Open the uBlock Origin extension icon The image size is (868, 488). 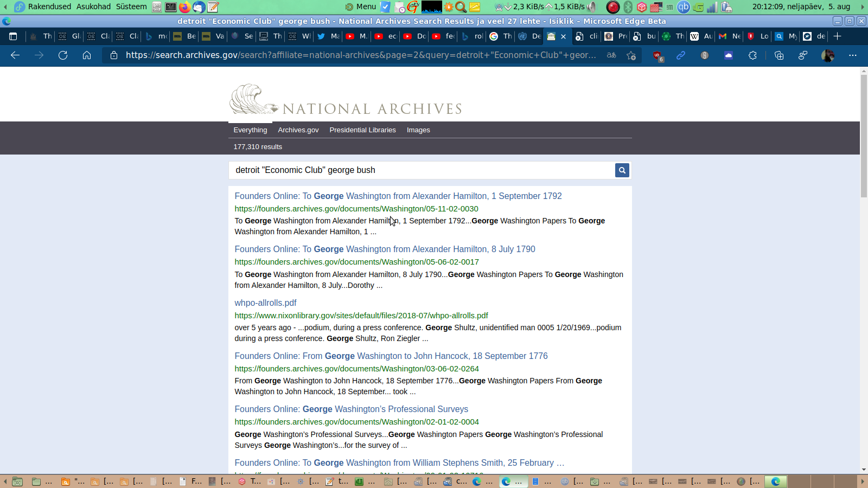658,55
